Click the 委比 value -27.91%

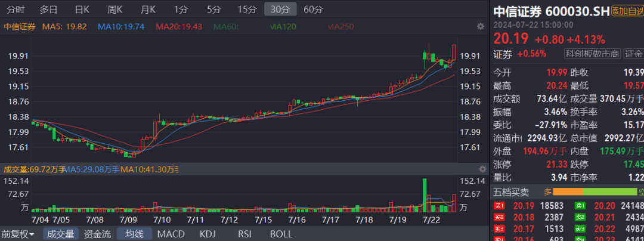552,125
